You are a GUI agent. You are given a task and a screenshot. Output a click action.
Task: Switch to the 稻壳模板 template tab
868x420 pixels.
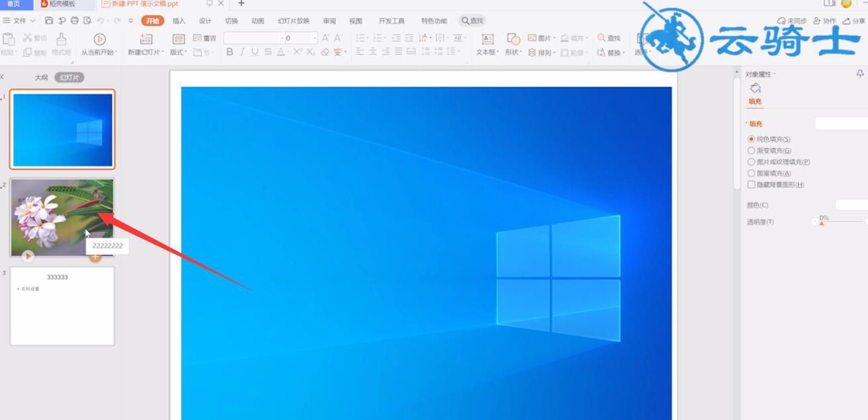63,4
